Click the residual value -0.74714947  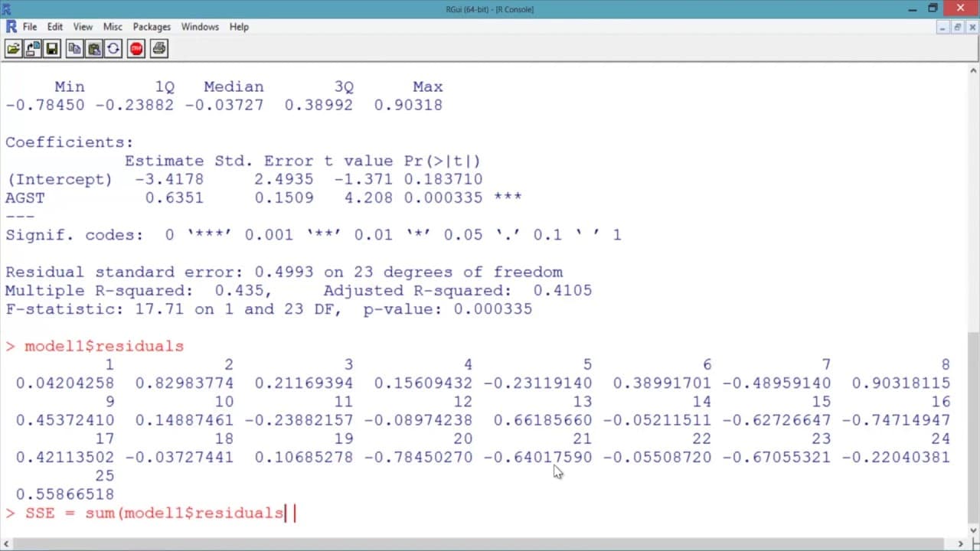pyautogui.click(x=896, y=420)
